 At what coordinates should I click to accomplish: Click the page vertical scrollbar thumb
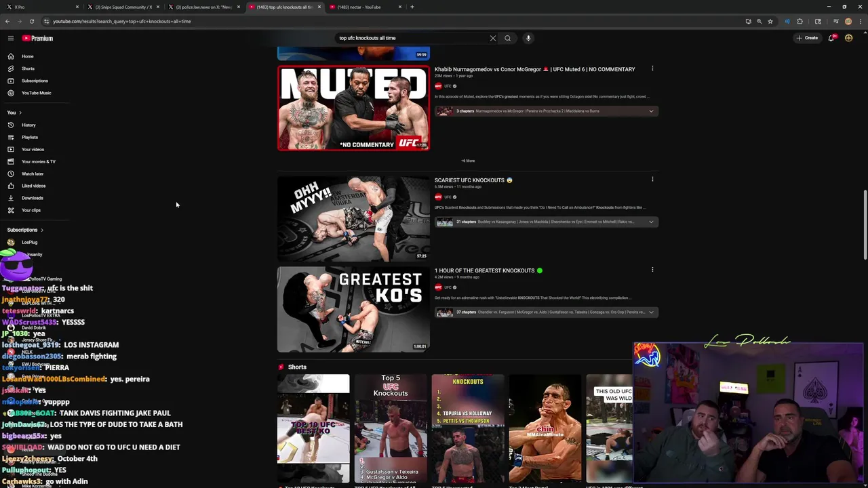[x=865, y=224]
